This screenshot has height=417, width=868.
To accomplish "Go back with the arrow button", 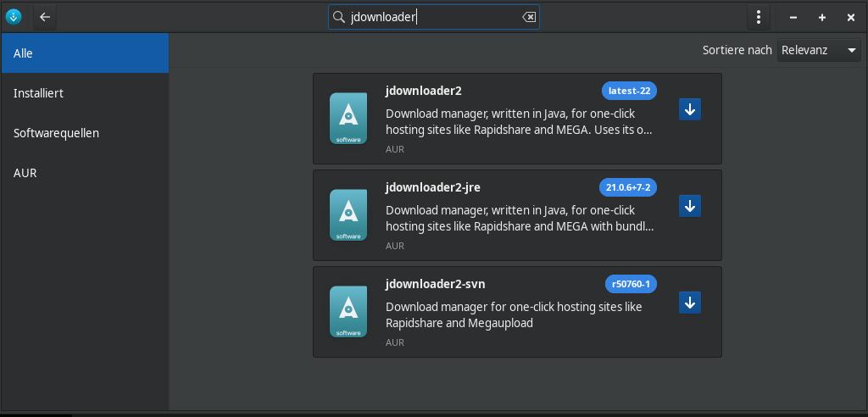I will (45, 17).
